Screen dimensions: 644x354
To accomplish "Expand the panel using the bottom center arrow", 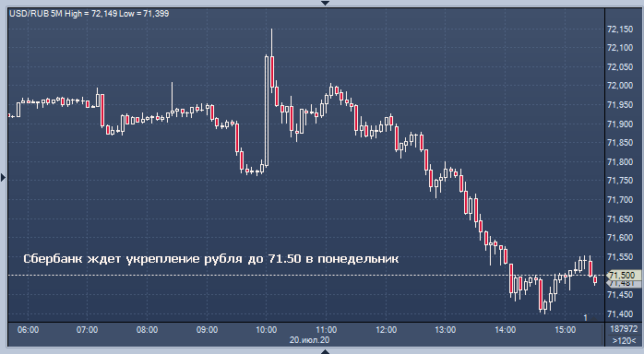I will click(x=326, y=351).
